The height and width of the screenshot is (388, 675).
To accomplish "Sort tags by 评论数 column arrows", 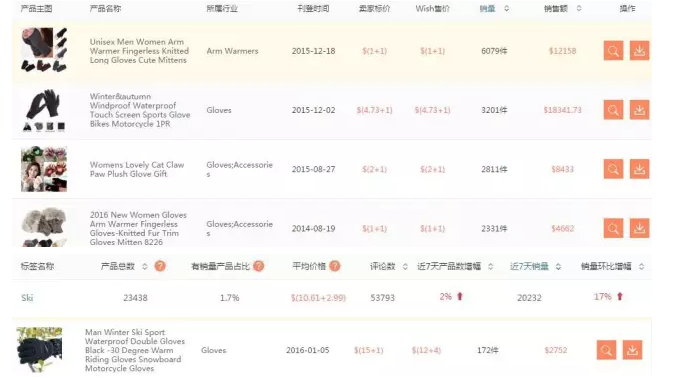I will (405, 267).
